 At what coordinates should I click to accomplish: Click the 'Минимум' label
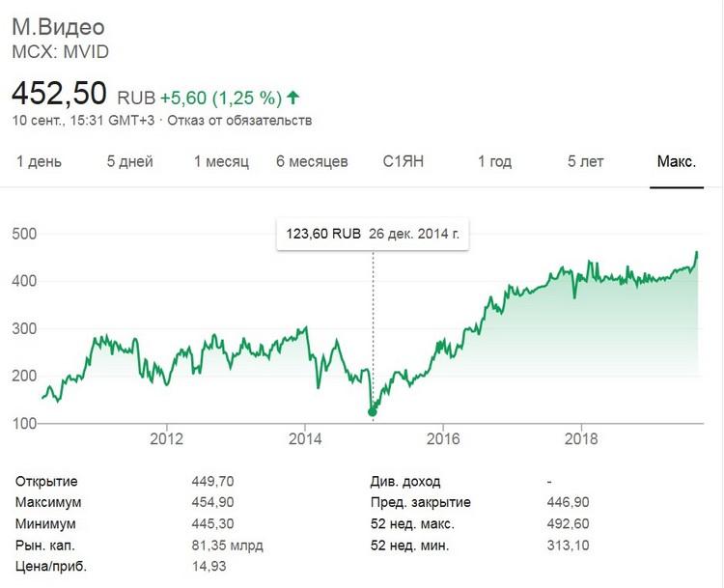(45, 524)
